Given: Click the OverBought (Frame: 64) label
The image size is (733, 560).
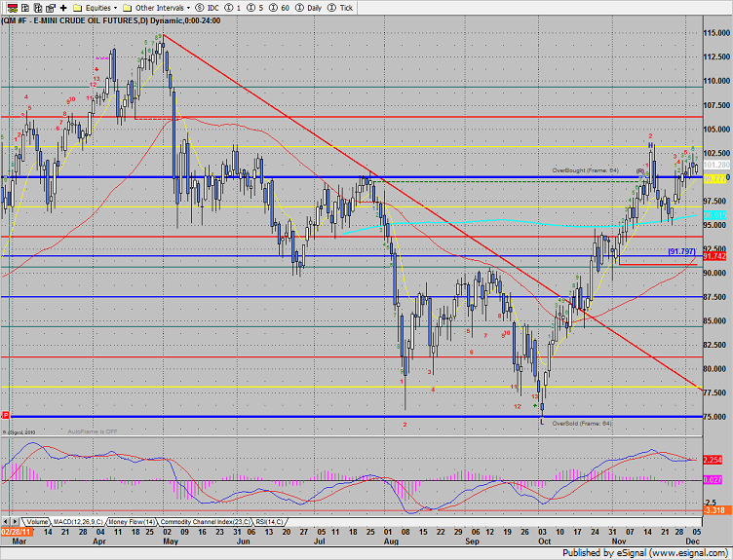Looking at the screenshot, I should tap(585, 170).
